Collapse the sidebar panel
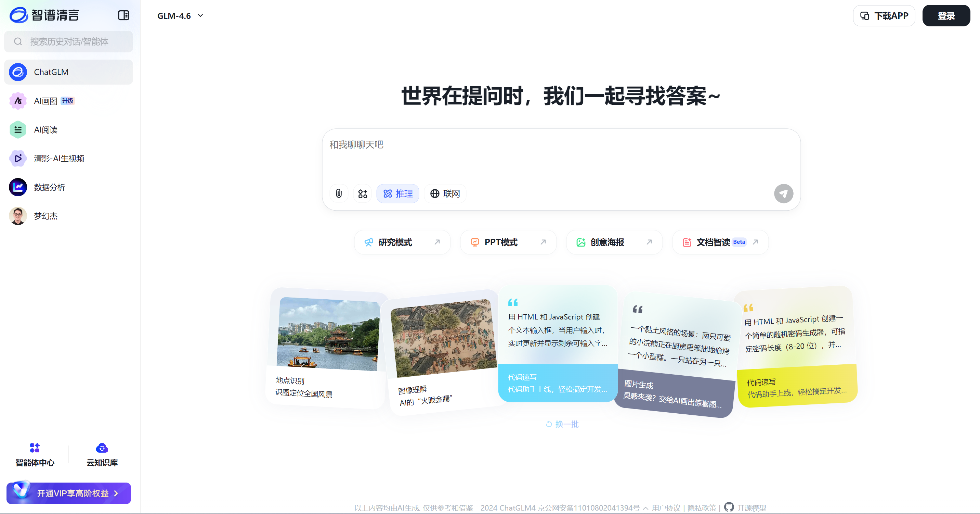Screen dimensions: 980x514 (x=123, y=15)
